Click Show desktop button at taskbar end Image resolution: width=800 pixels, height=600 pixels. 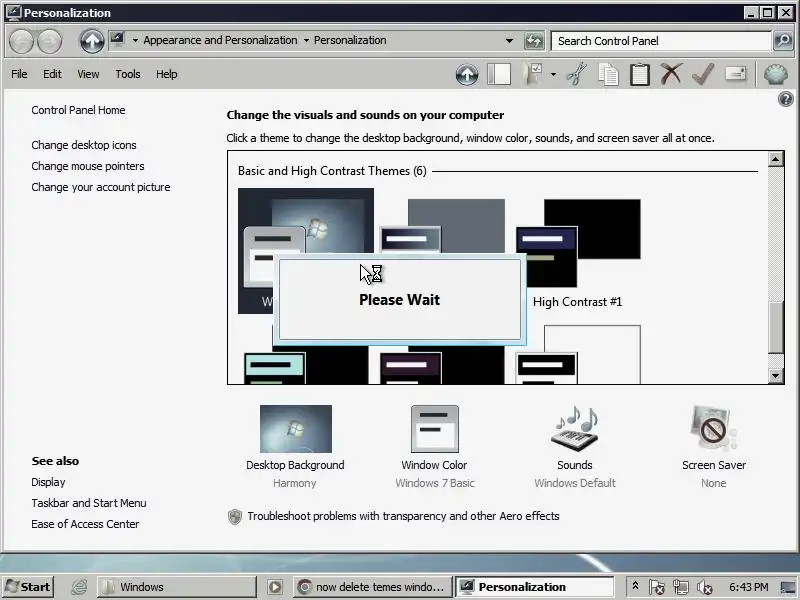[788, 588]
